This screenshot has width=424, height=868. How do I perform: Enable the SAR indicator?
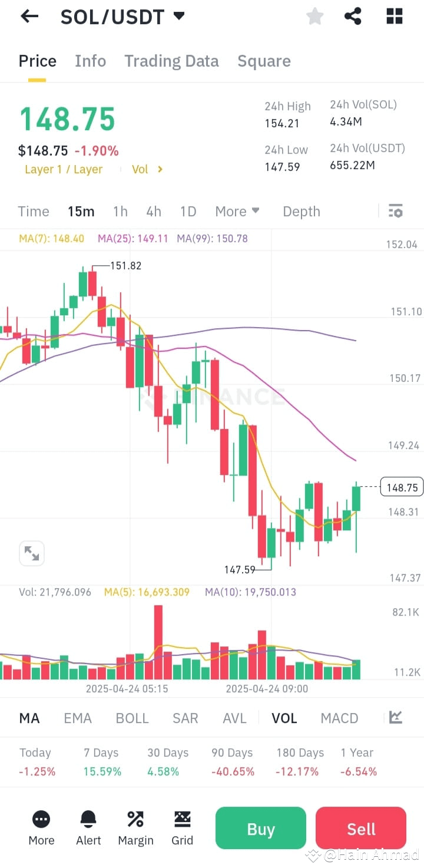click(185, 718)
